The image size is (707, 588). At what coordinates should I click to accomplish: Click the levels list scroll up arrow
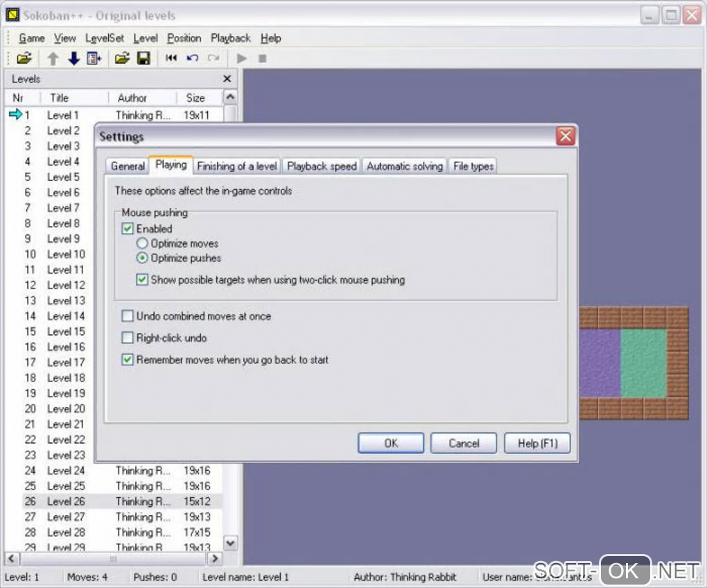point(230,97)
